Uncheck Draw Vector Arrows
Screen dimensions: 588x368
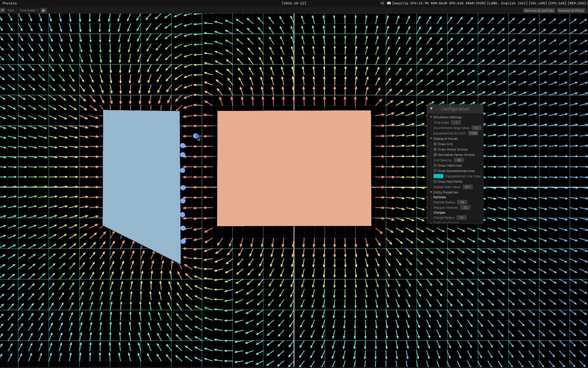tap(435, 149)
